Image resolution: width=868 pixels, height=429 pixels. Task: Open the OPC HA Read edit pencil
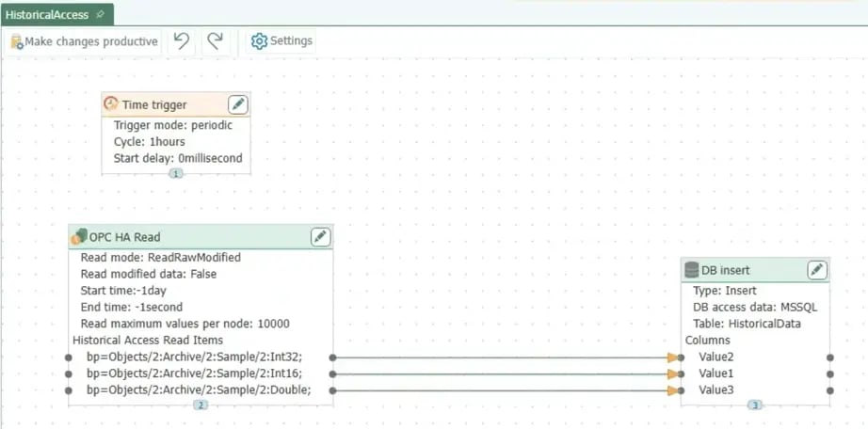point(320,237)
